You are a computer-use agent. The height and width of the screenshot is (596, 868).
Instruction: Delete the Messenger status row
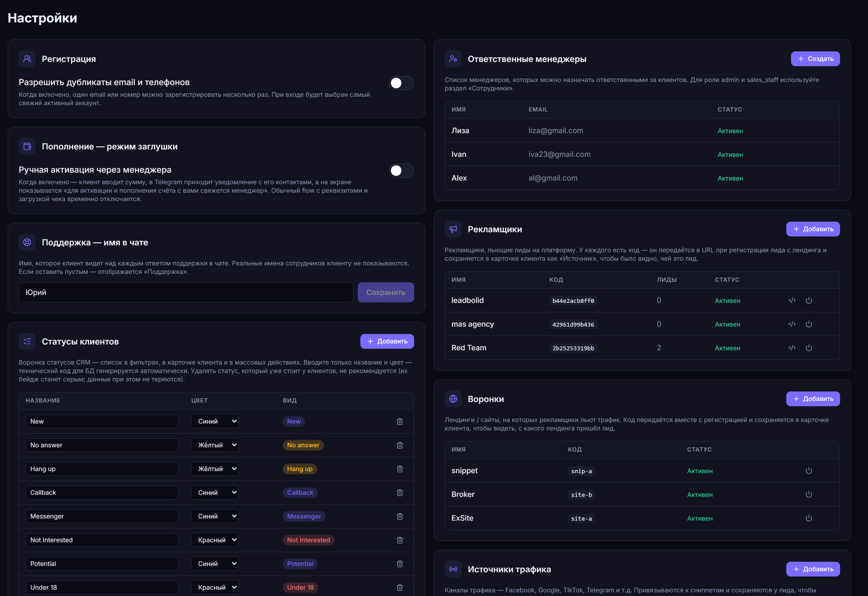(400, 516)
